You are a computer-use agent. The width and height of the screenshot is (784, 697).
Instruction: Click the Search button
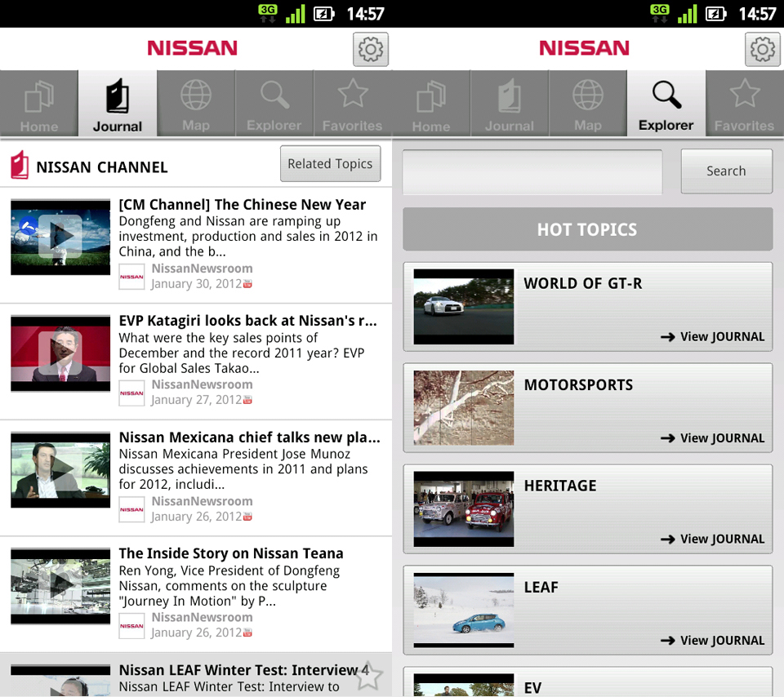[x=727, y=171]
